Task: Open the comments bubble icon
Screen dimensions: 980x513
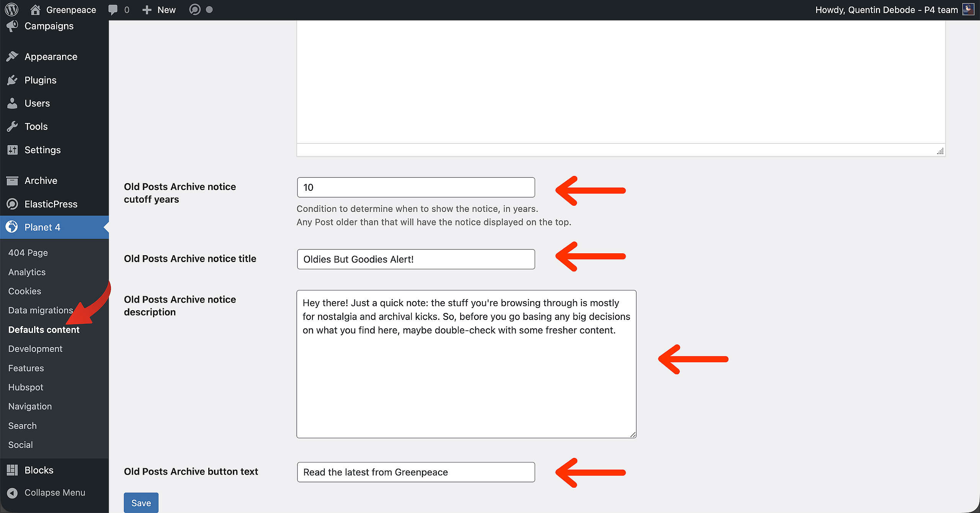Action: pos(113,10)
